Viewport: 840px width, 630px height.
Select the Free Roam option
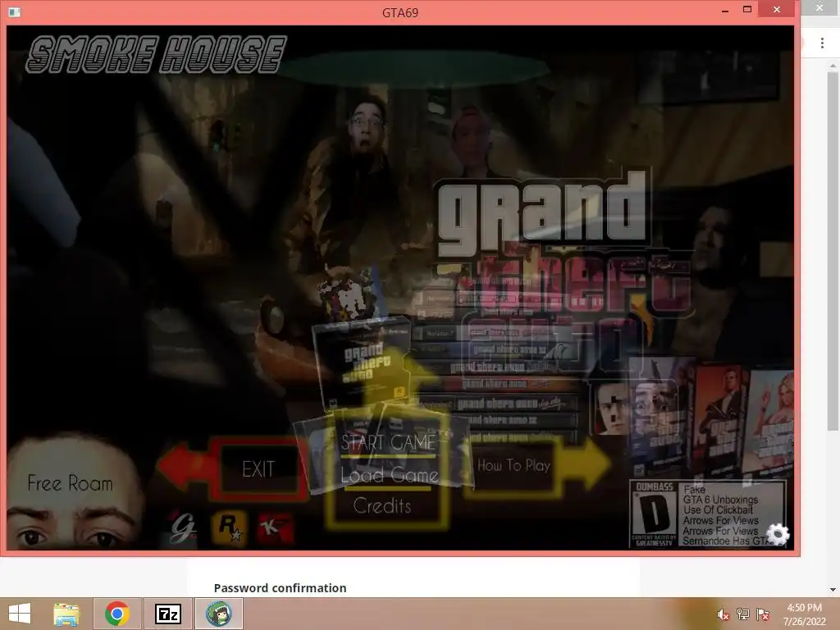click(x=71, y=483)
